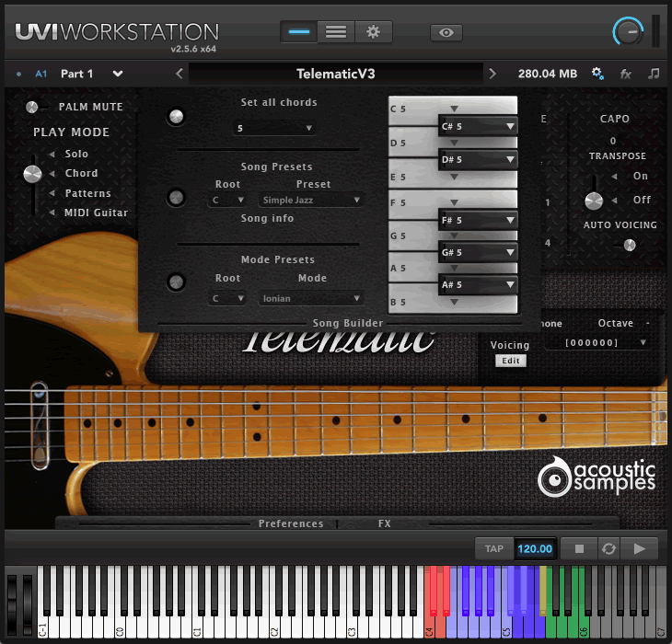This screenshot has width=672, height=644.
Task: Click the Play Mode slider knob
Action: (32, 174)
